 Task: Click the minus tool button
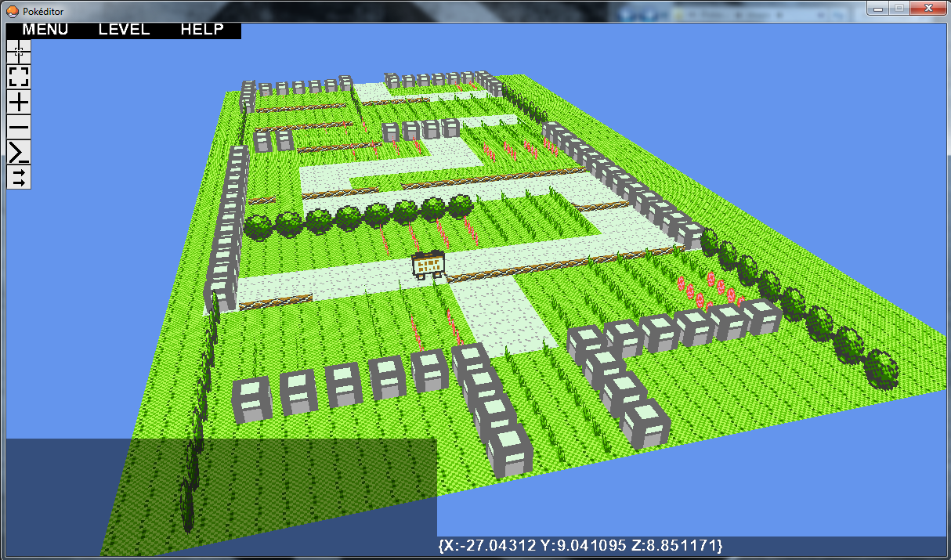click(19, 127)
